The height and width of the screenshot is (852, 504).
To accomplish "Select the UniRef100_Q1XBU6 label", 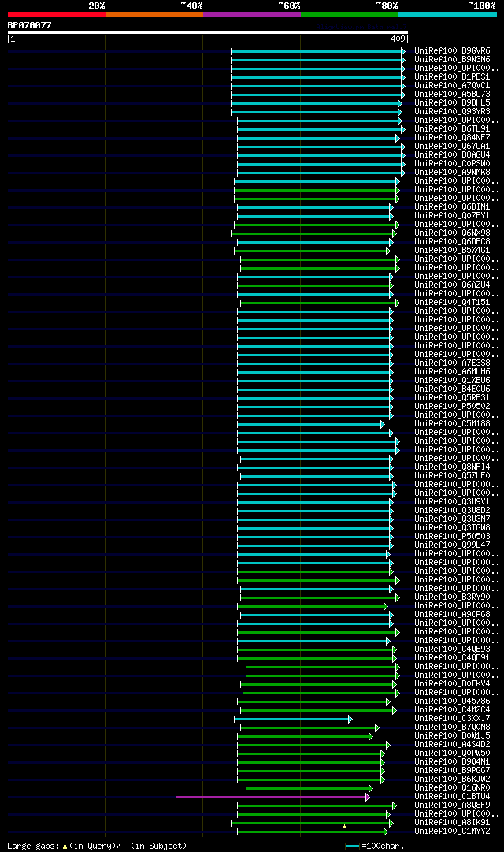I will pos(452,381).
